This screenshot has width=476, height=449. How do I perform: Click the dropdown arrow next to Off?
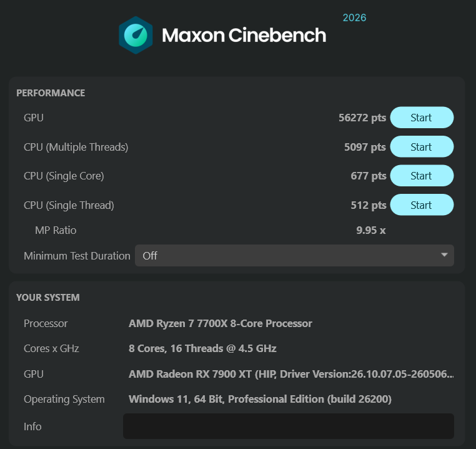point(444,255)
